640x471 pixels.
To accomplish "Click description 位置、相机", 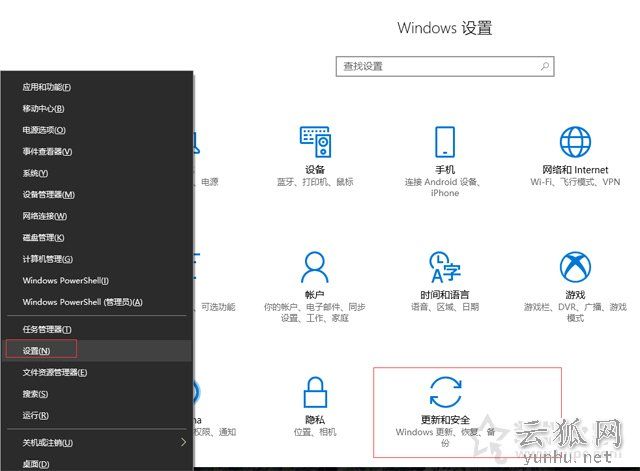I will (315, 432).
